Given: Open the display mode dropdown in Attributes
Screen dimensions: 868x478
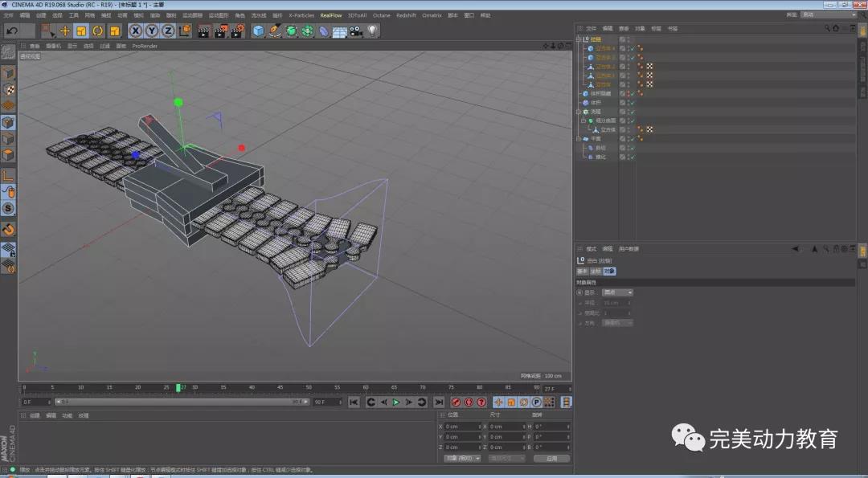Looking at the screenshot, I should tap(618, 292).
